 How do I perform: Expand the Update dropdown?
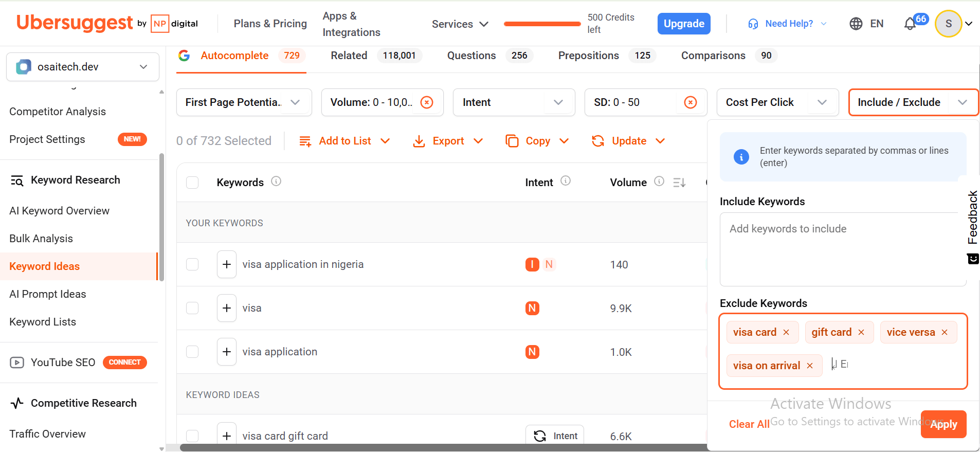(x=628, y=141)
